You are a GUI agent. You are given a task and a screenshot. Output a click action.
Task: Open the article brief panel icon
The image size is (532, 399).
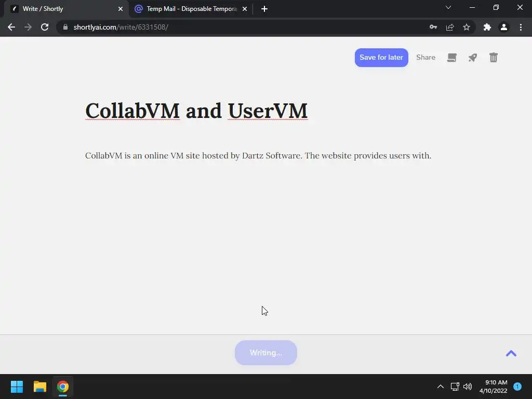pos(451,58)
